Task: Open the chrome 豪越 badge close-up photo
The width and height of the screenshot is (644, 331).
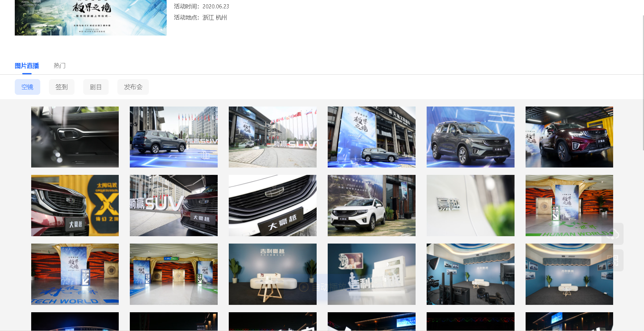Action: (x=471, y=206)
